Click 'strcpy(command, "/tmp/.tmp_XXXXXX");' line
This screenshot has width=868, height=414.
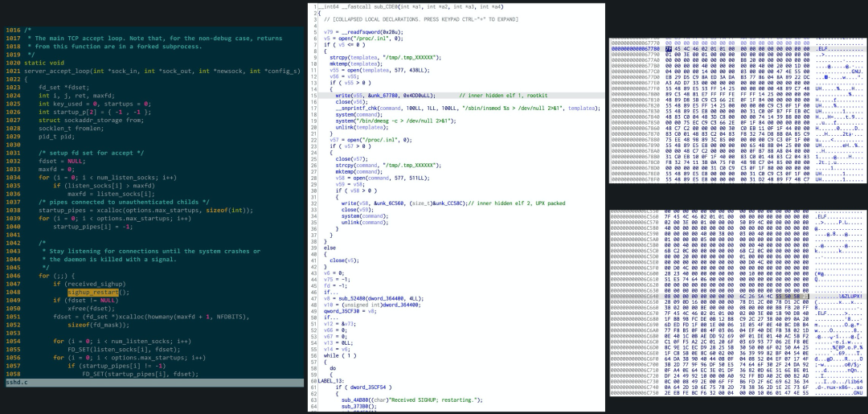click(388, 166)
